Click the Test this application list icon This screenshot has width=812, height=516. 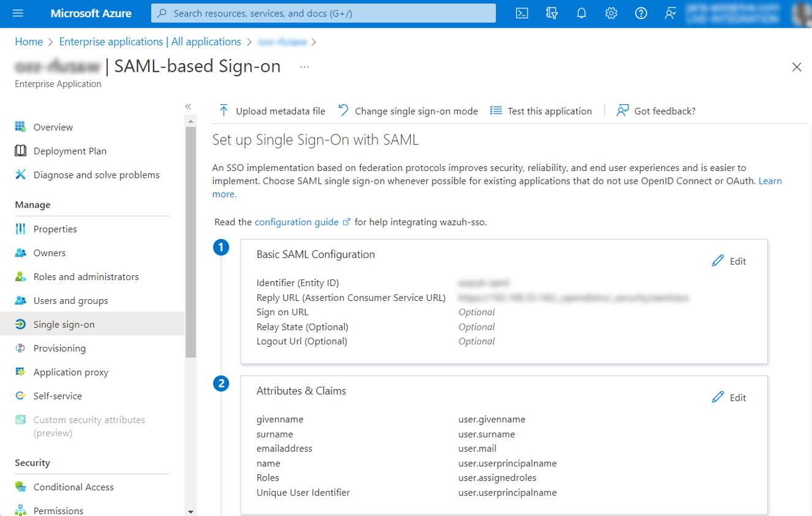click(496, 110)
